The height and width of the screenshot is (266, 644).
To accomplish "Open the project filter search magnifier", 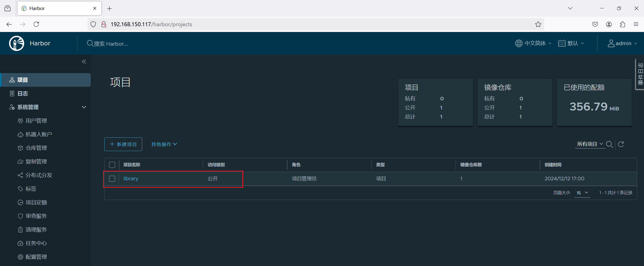I will (x=609, y=144).
